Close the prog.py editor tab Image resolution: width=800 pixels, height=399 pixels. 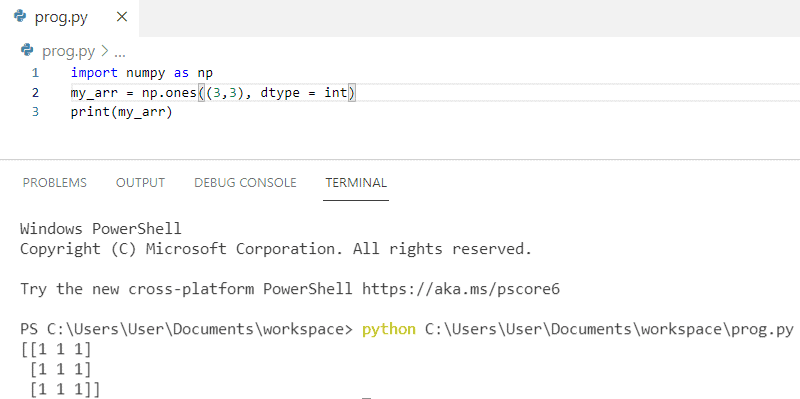[x=121, y=17]
